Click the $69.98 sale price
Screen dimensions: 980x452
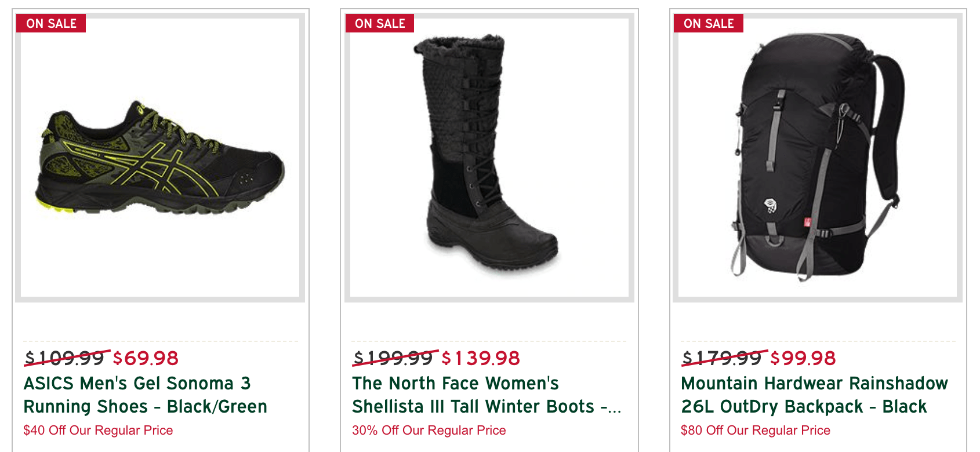146,358
